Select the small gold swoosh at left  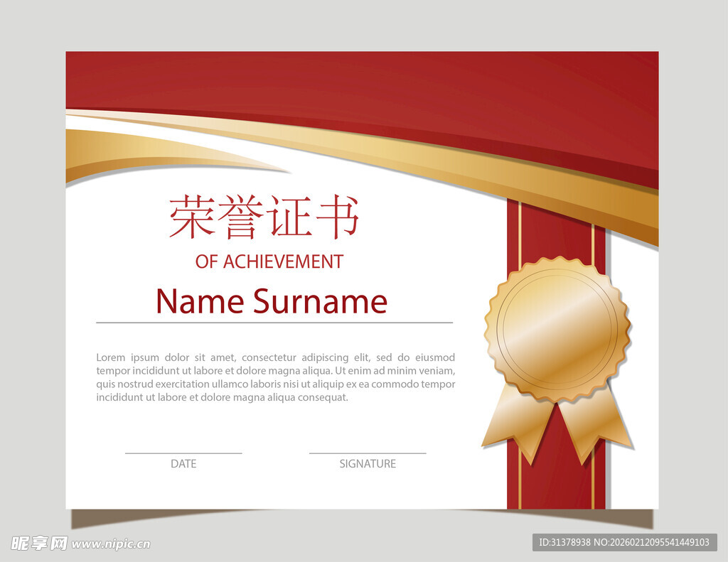tap(142, 153)
